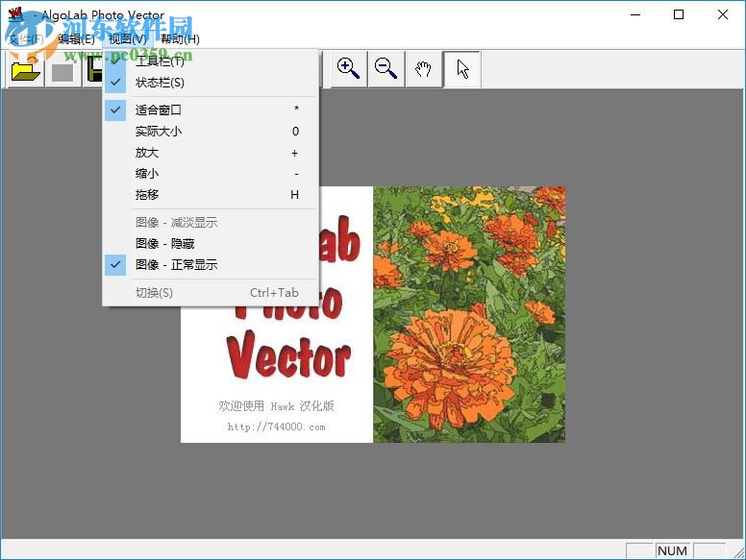Select the zoom in magnifier tool

point(348,69)
